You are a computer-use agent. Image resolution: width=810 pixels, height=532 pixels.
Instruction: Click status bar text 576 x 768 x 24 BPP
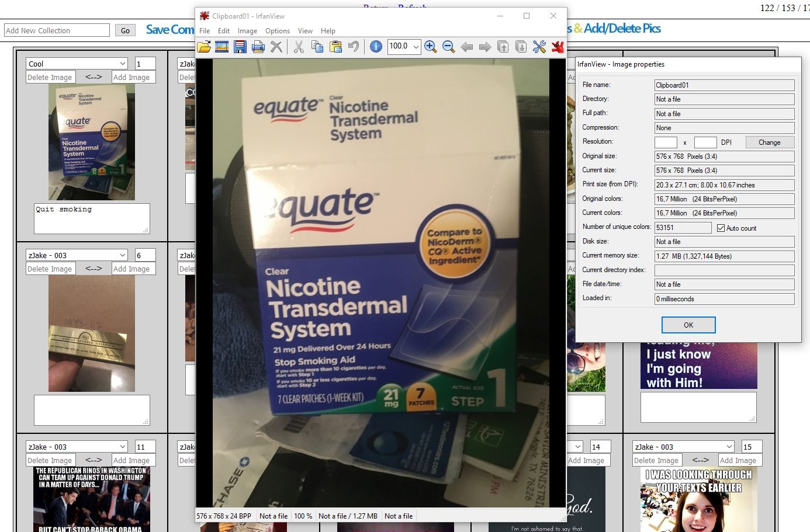pyautogui.click(x=224, y=516)
